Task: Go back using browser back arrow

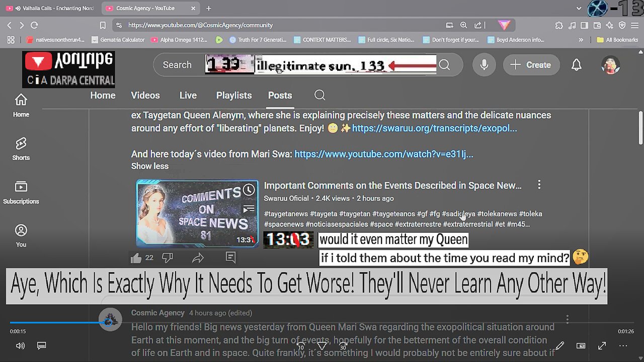Action: (x=10, y=25)
